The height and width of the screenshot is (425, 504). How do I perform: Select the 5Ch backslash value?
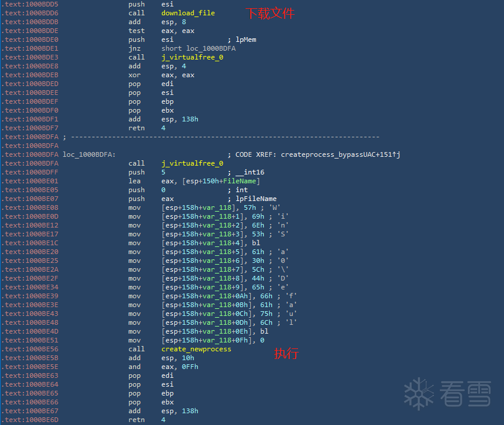pos(258,269)
